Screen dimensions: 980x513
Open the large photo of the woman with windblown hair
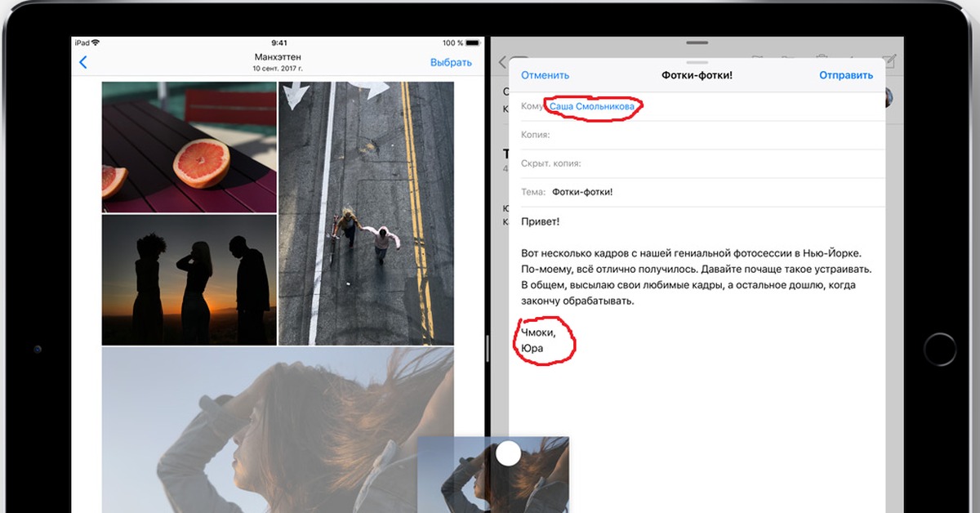(278, 430)
